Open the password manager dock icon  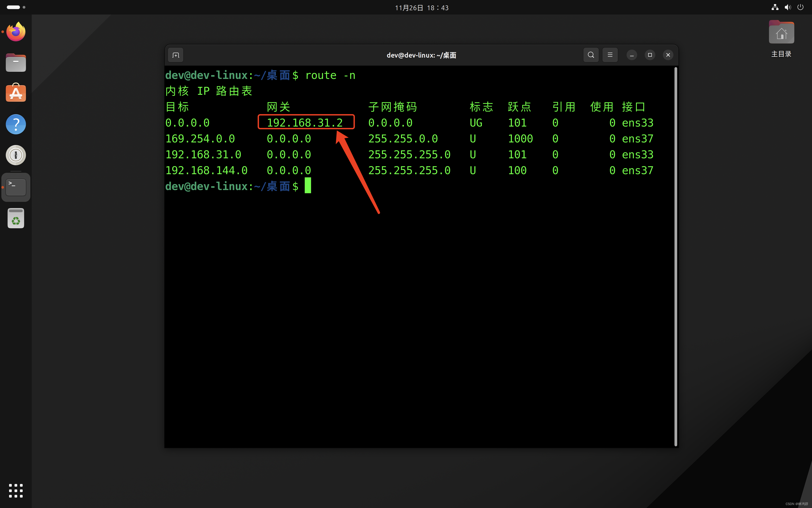[16, 155]
